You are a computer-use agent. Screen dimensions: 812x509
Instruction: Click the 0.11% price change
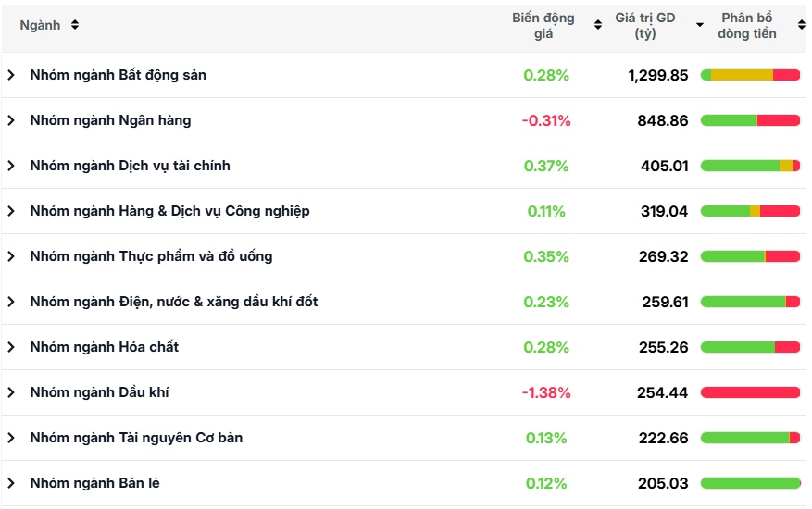coord(546,211)
